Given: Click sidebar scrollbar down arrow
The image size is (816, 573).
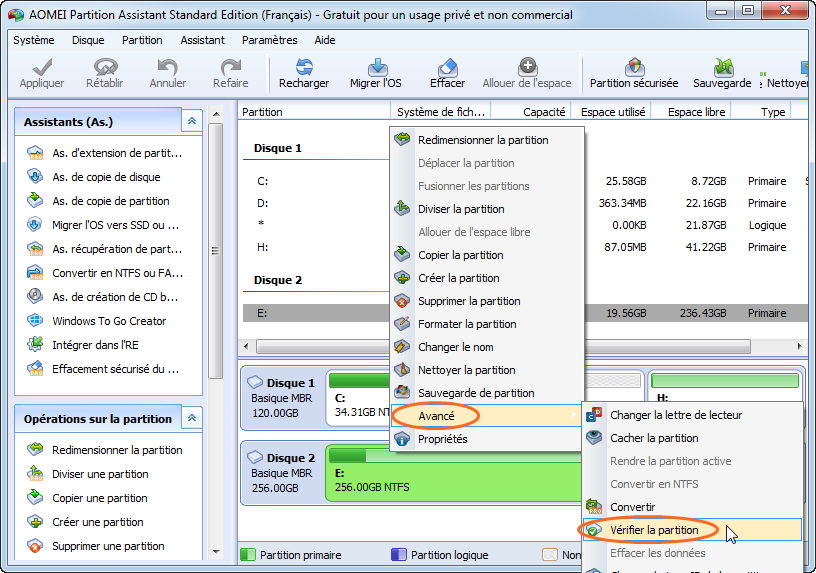Looking at the screenshot, I should coord(216,552).
